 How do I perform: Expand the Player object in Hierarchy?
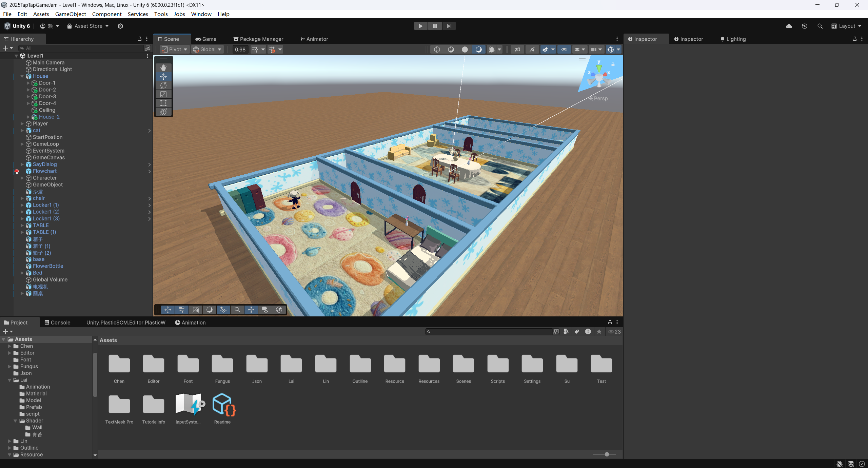22,124
